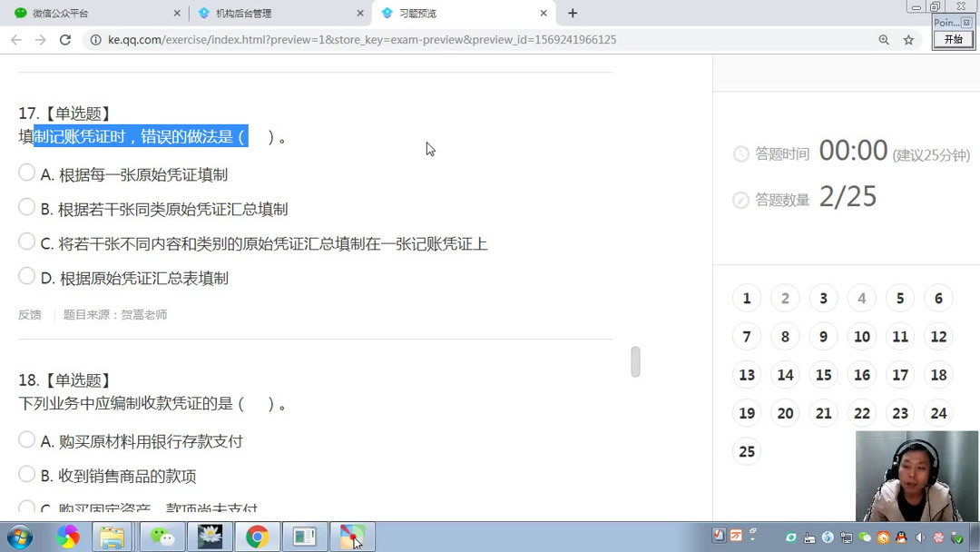
Task: Launch Chrome from the taskbar
Action: tap(259, 537)
